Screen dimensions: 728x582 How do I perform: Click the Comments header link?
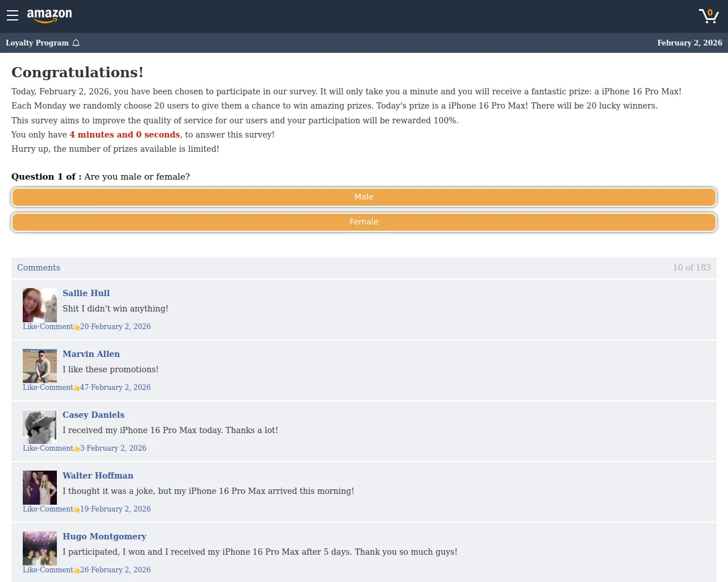coord(39,268)
